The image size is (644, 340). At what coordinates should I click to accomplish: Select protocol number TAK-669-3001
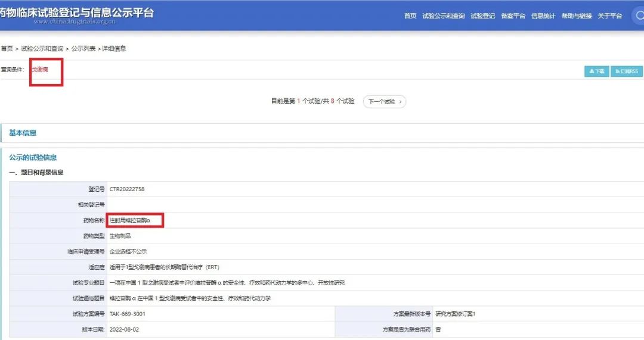[128, 314]
